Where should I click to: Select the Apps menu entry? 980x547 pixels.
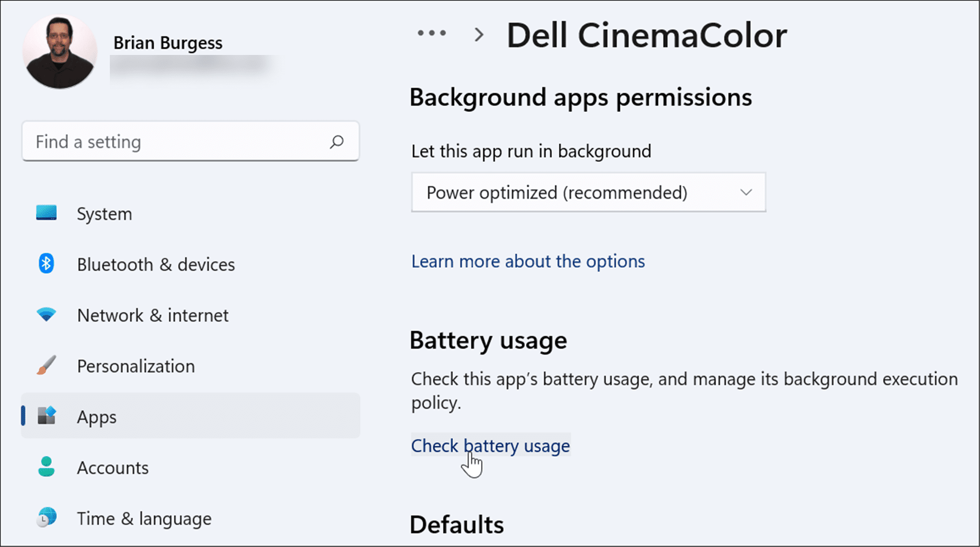point(97,416)
